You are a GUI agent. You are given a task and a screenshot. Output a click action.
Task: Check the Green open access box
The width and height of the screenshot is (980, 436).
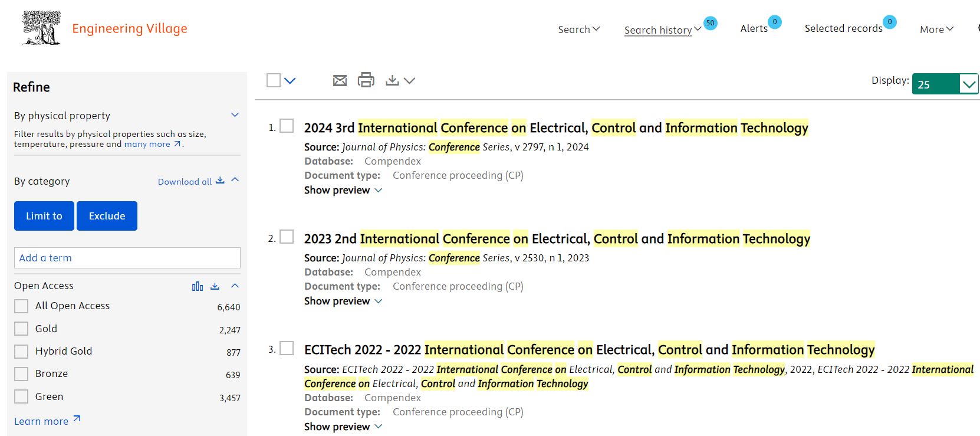pyautogui.click(x=21, y=396)
